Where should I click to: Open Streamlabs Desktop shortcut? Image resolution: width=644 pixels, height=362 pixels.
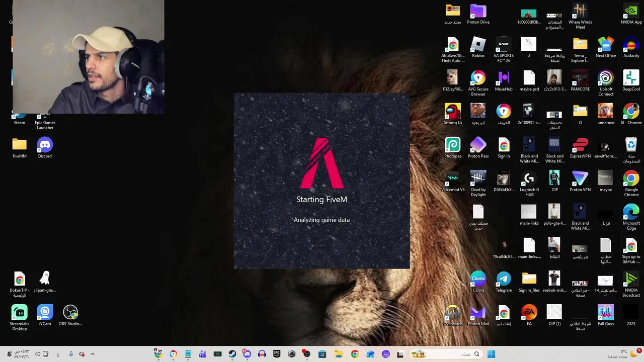[x=19, y=318]
